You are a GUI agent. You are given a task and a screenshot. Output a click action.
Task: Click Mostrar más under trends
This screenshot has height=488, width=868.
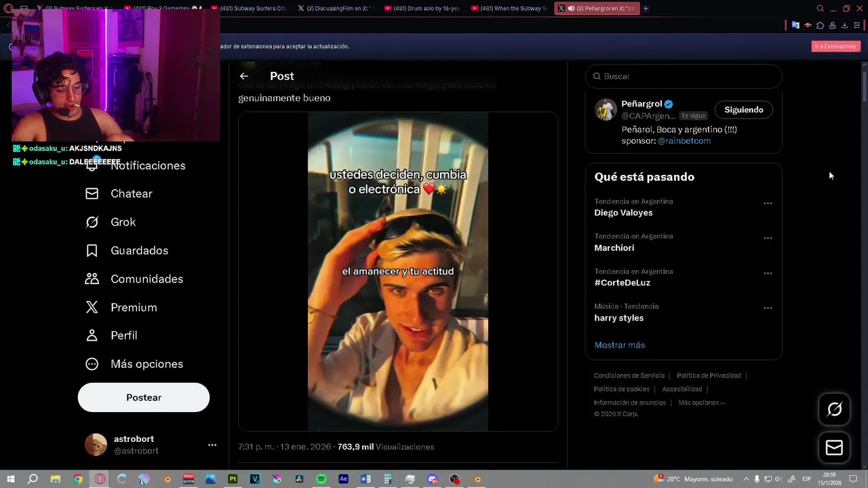[x=620, y=345]
